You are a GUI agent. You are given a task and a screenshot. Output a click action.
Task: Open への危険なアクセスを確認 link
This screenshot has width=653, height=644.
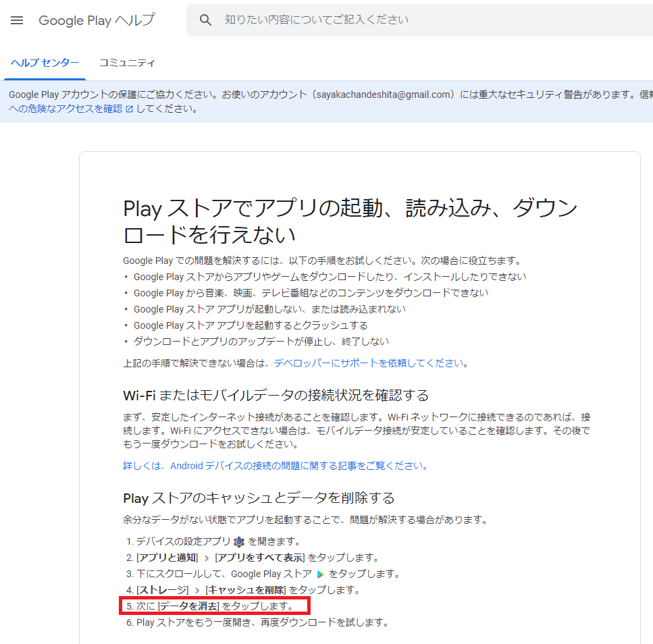[66, 109]
